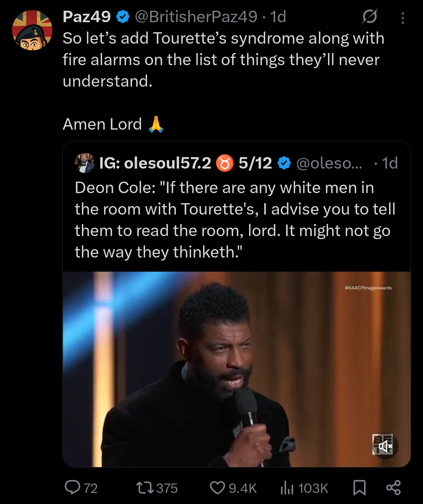Click the Grok slash icon

[370, 16]
